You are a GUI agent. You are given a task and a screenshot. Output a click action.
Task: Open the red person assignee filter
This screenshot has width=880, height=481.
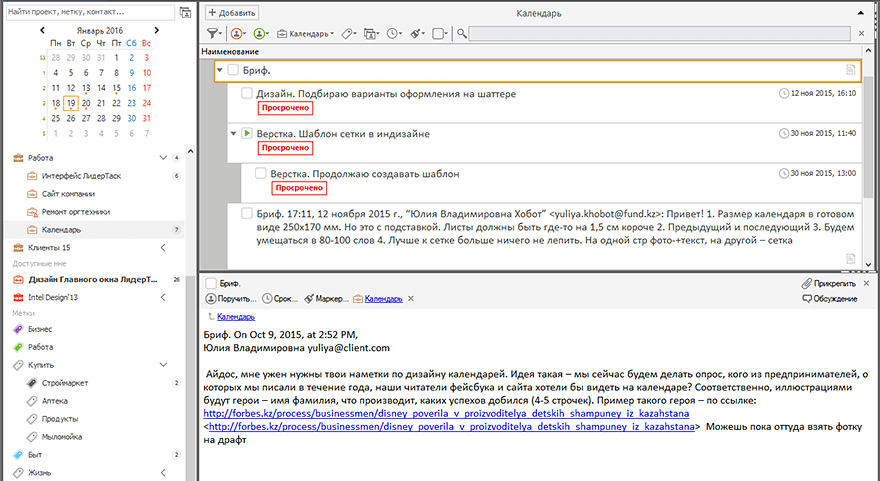(238, 34)
